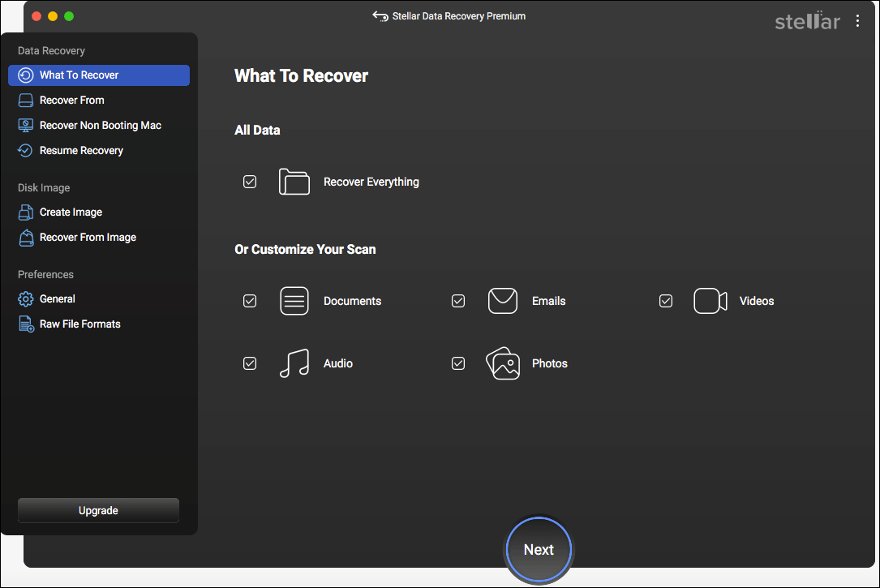The image size is (880, 588).
Task: Click the Upgrade button
Action: click(98, 510)
